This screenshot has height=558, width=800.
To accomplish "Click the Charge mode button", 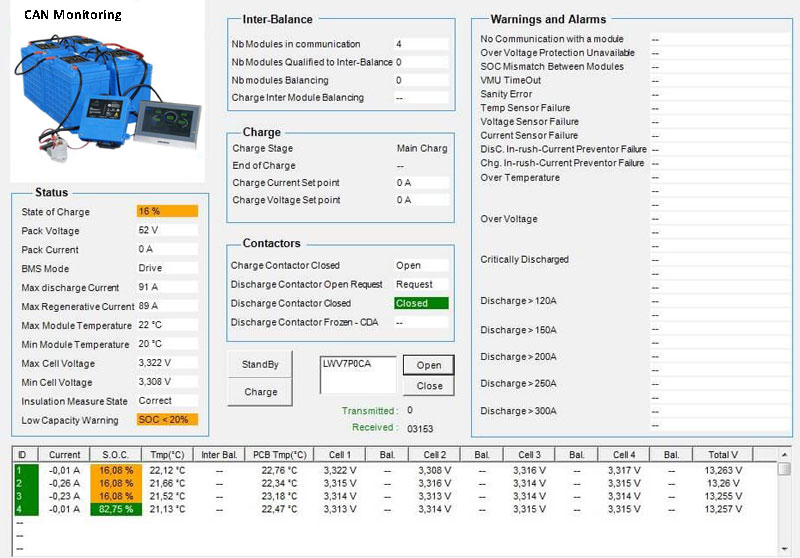I will (260, 392).
